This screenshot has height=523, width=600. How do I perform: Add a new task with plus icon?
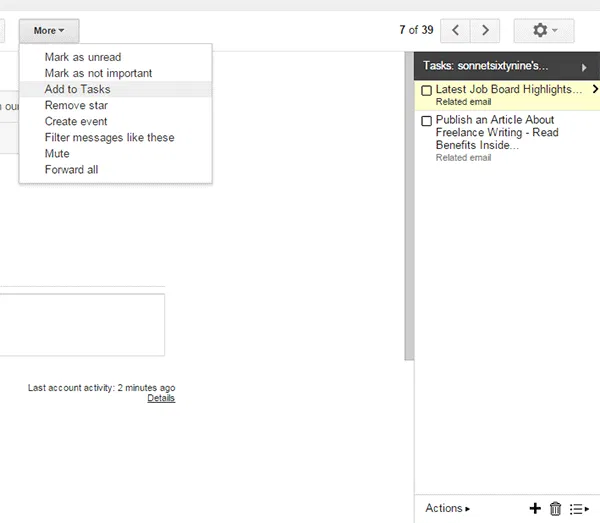pos(535,508)
